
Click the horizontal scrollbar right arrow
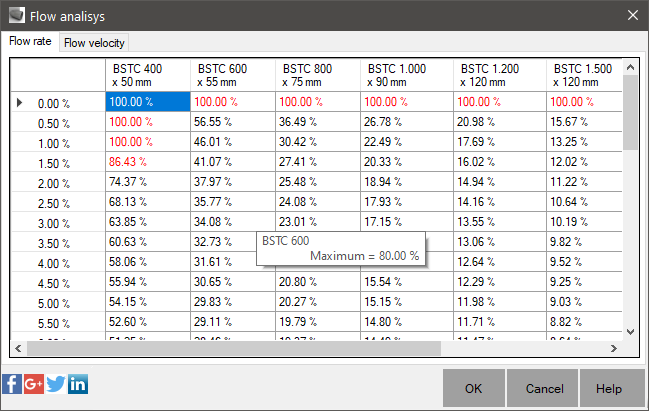[x=614, y=349]
